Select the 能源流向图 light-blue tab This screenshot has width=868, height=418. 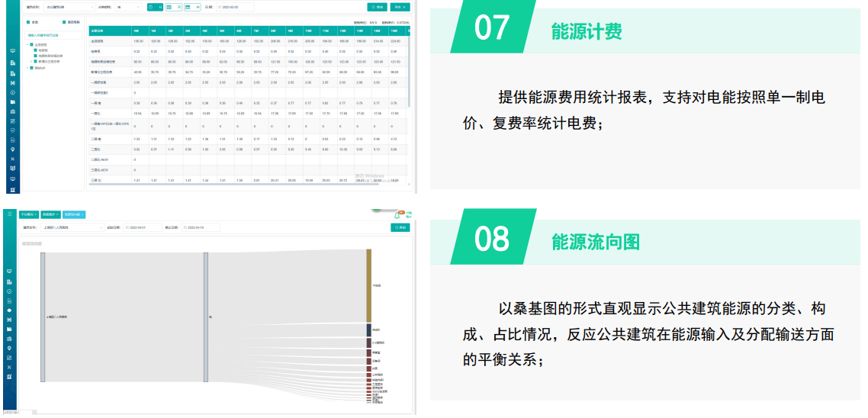tap(72, 214)
